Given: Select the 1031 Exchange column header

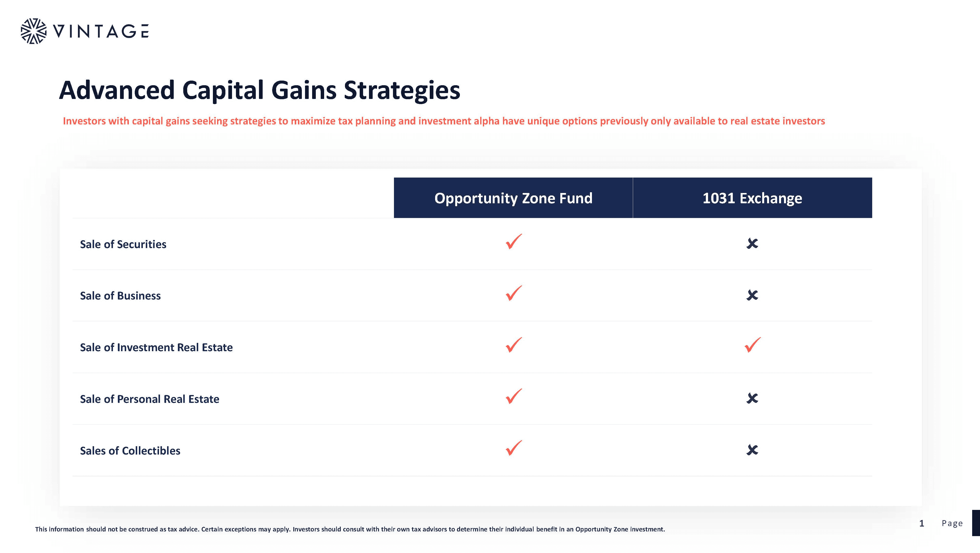Looking at the screenshot, I should pos(752,198).
